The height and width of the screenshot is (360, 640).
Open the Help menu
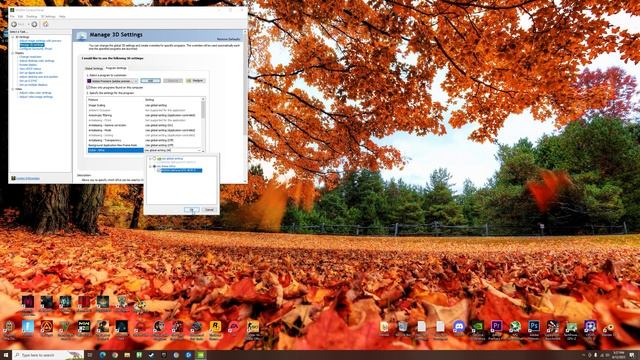[62, 17]
